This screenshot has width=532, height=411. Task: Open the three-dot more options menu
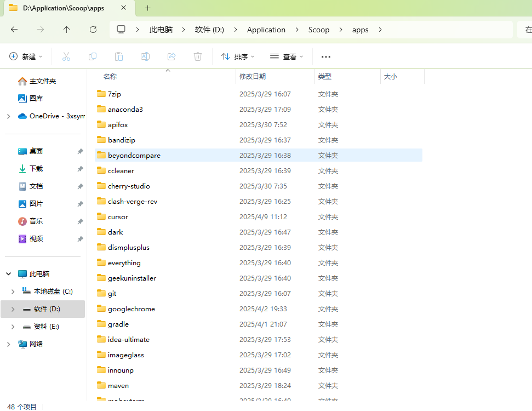point(325,56)
